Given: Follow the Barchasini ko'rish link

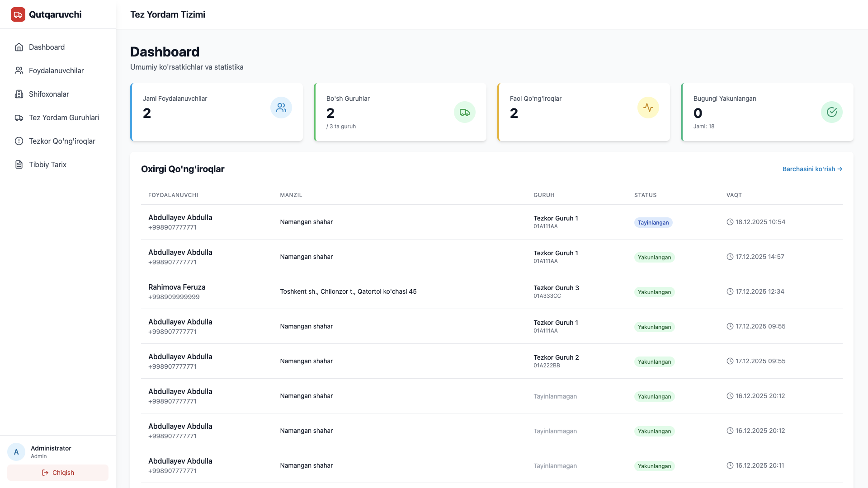Looking at the screenshot, I should (x=812, y=169).
